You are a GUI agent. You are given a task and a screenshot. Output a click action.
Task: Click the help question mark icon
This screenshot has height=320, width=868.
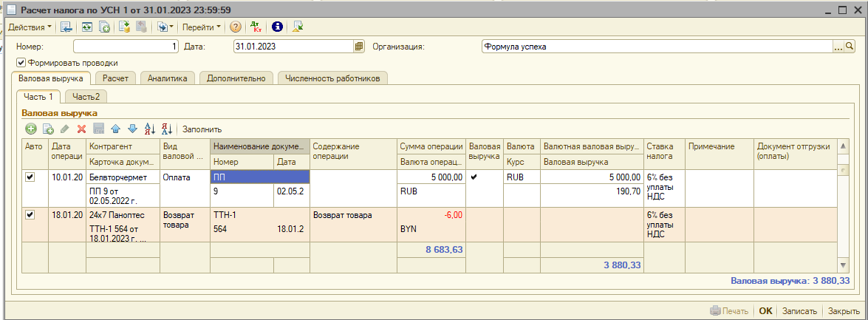[x=236, y=27]
